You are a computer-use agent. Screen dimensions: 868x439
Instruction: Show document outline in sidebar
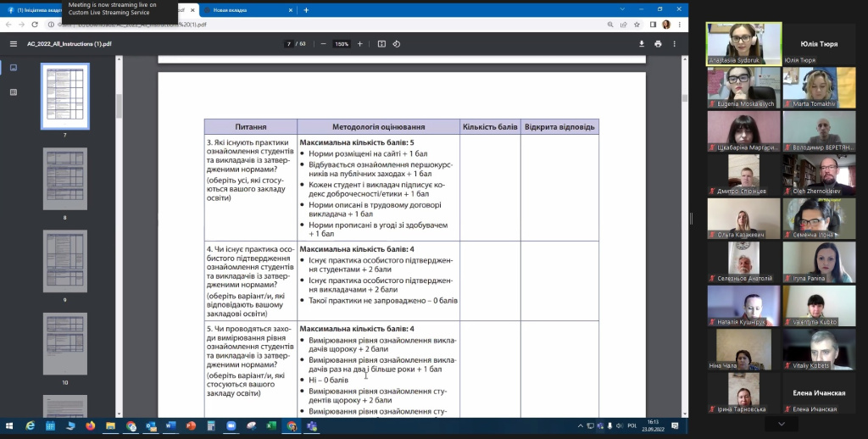pos(14,92)
